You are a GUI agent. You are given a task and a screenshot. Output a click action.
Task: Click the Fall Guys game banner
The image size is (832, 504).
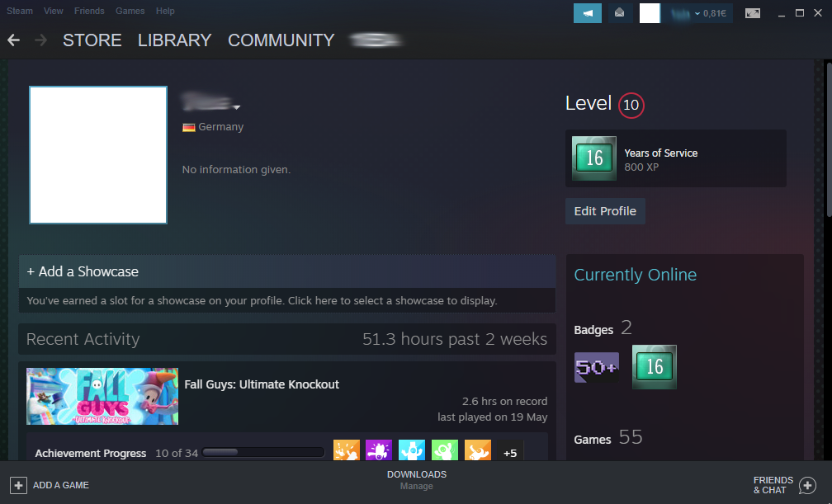pos(102,396)
